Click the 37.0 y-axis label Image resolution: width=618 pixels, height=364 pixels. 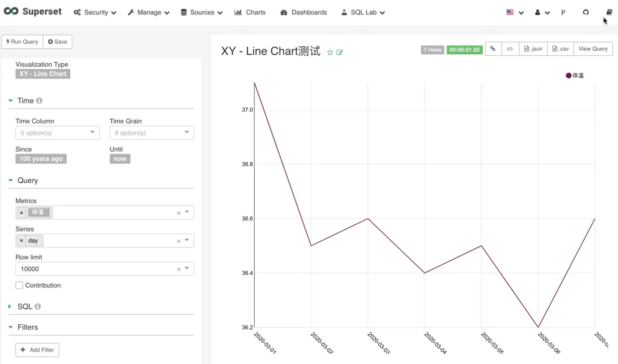247,110
